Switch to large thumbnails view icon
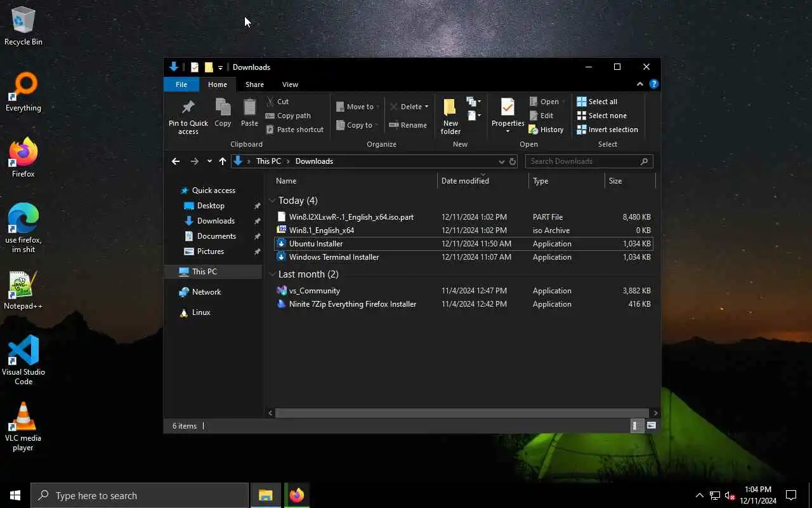The width and height of the screenshot is (812, 508). click(x=652, y=426)
